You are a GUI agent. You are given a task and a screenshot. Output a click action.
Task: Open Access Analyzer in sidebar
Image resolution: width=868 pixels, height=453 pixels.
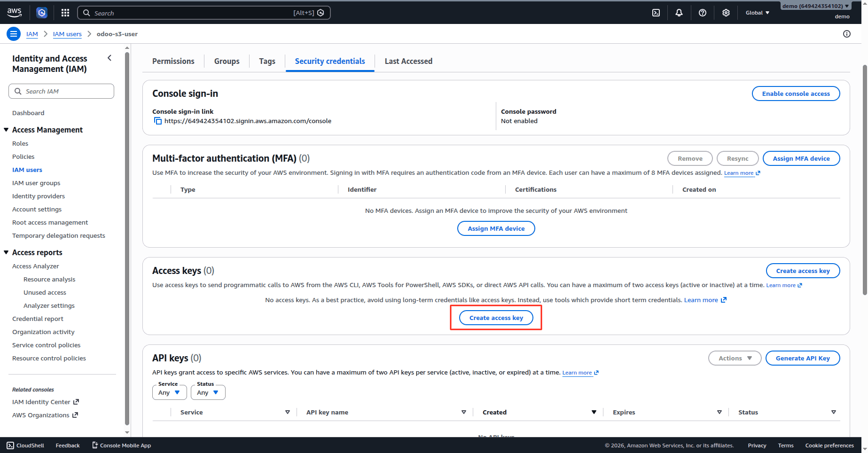[x=36, y=266]
